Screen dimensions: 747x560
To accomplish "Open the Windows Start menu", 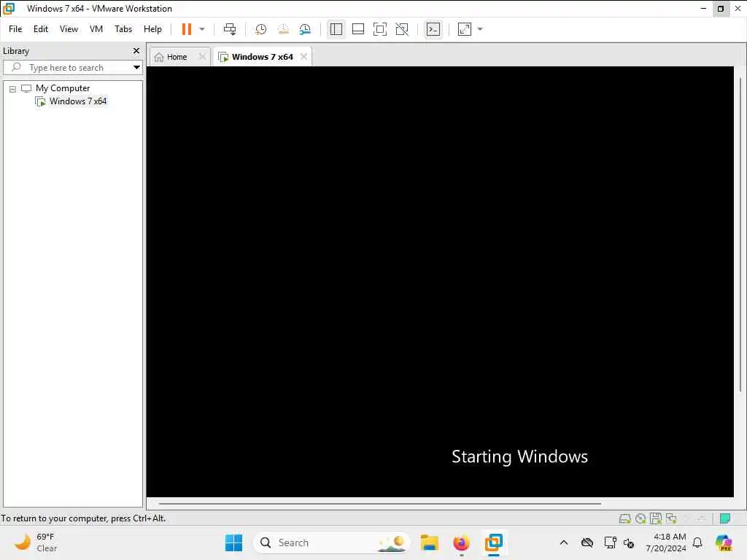I will [x=233, y=542].
